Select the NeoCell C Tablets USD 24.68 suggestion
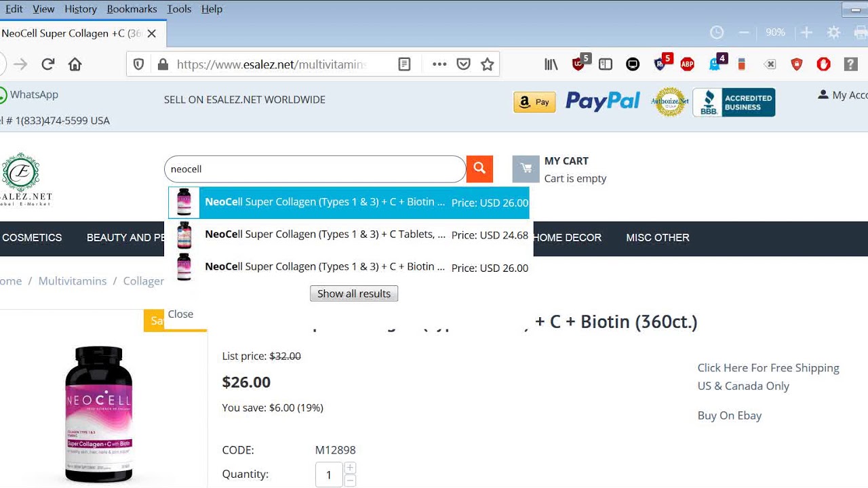This screenshot has height=488, width=868. (349, 235)
